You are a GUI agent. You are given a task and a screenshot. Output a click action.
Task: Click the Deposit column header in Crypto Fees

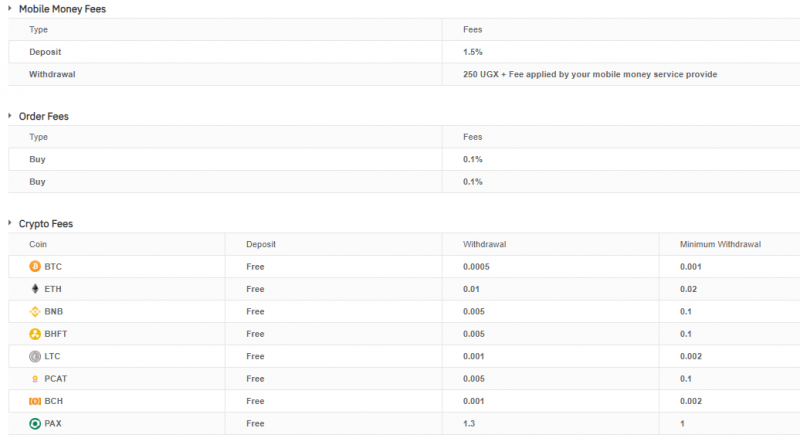[x=261, y=244]
